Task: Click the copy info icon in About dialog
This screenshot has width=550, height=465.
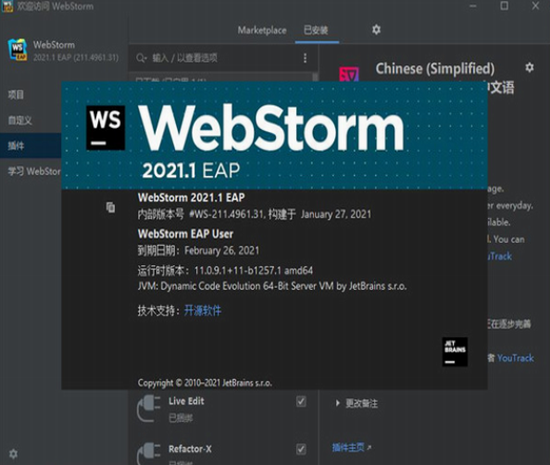Action: [x=110, y=207]
